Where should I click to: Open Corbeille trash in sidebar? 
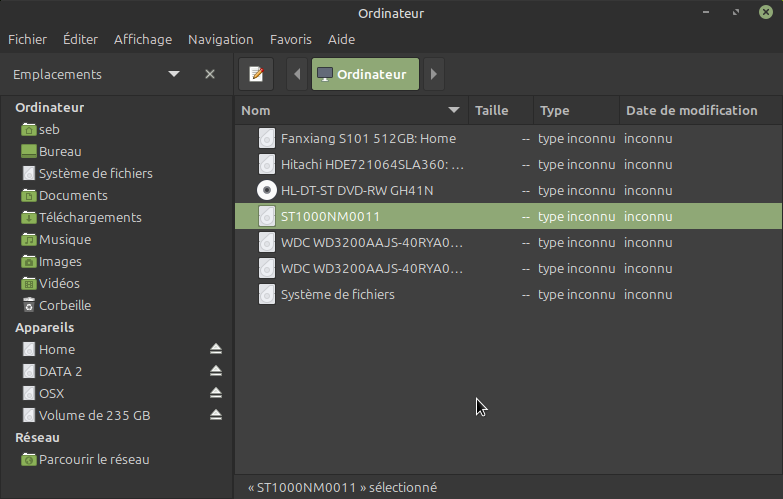(x=64, y=305)
